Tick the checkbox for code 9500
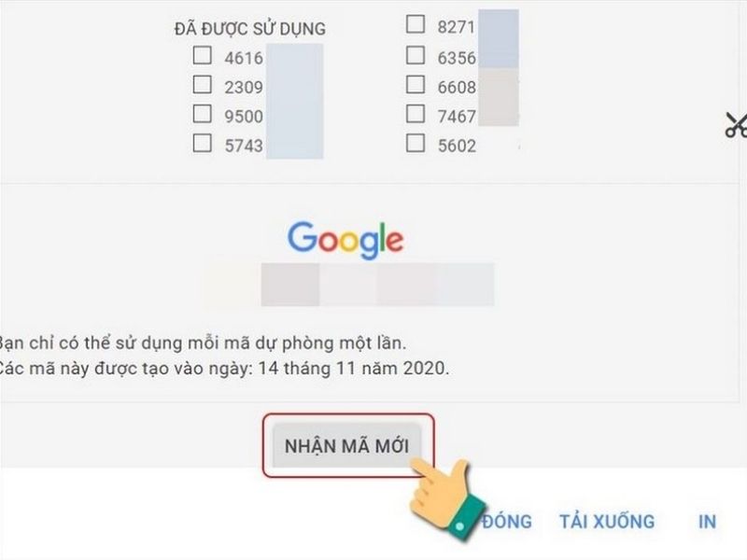Image resolution: width=747 pixels, height=560 pixels. (x=203, y=114)
